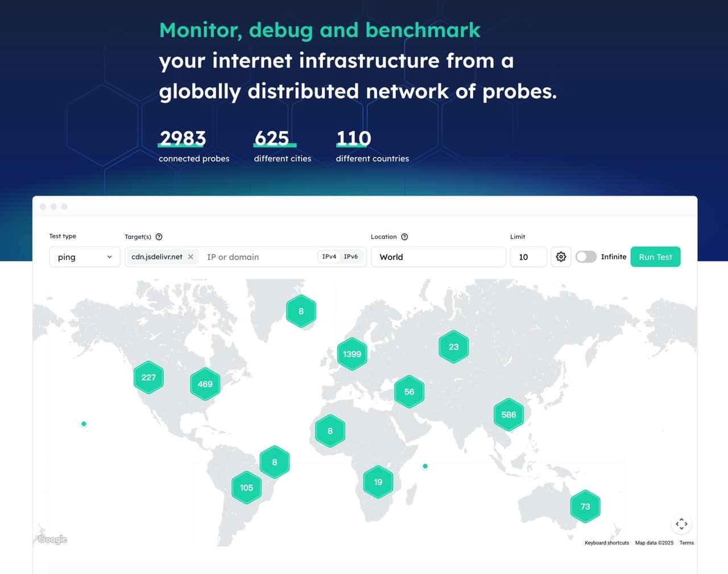Open the Test type ping dropdown
The image size is (728, 574).
(85, 257)
